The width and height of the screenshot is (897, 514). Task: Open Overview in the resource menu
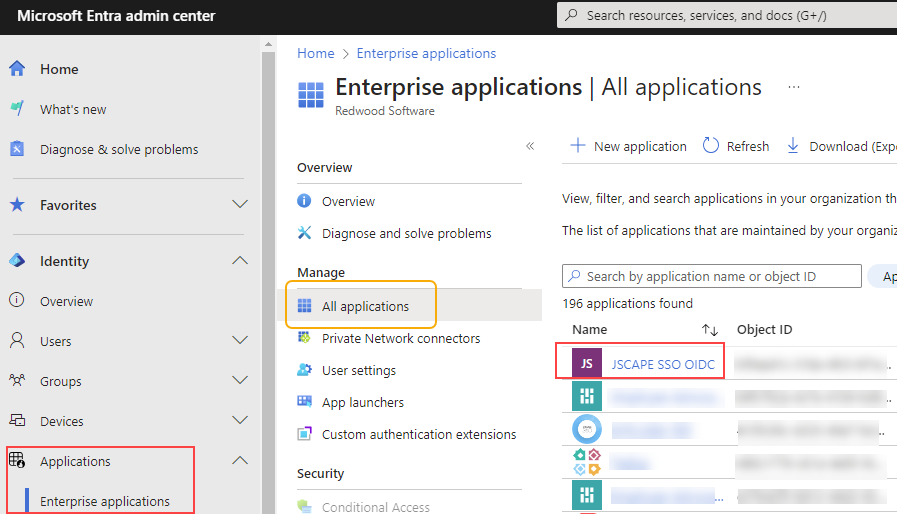coord(348,201)
